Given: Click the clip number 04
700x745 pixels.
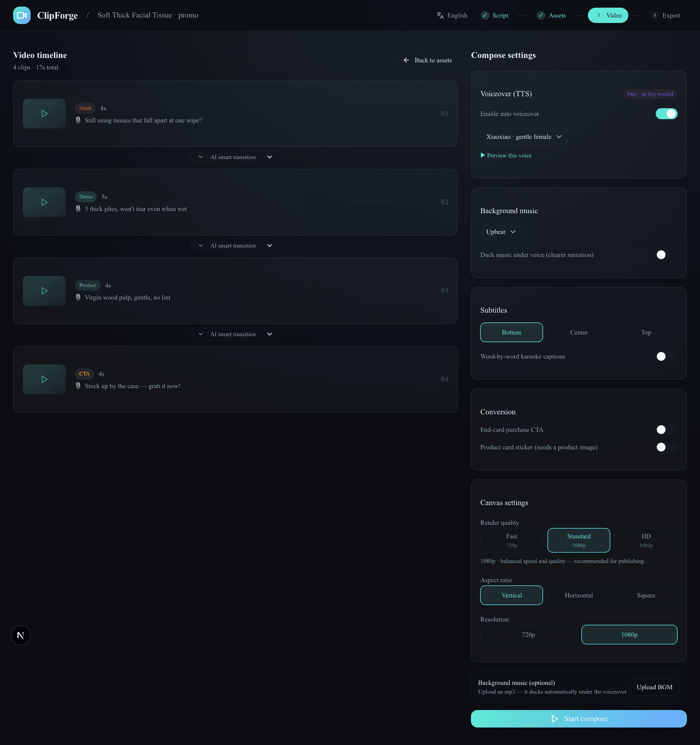Looking at the screenshot, I should coord(445,379).
